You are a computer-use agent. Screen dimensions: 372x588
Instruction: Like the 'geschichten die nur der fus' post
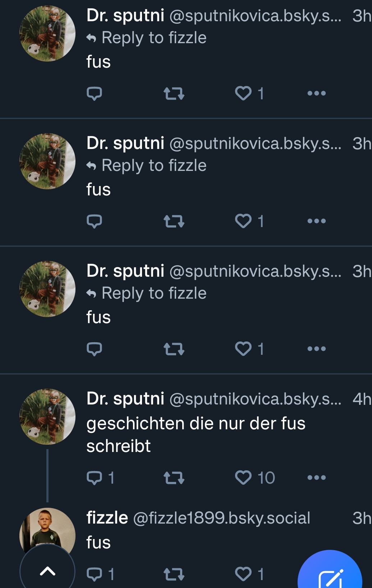[x=243, y=478]
